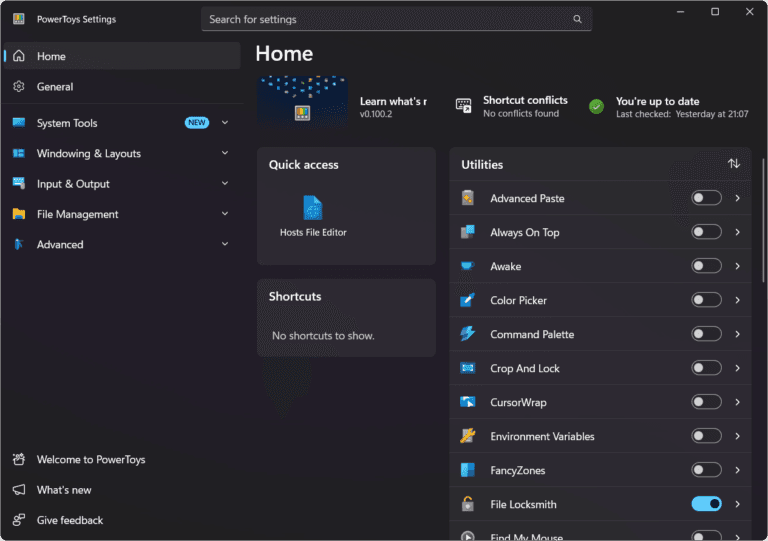Switch on the CursorWrap toggle
Screen dimensions: 768x541
click(706, 402)
